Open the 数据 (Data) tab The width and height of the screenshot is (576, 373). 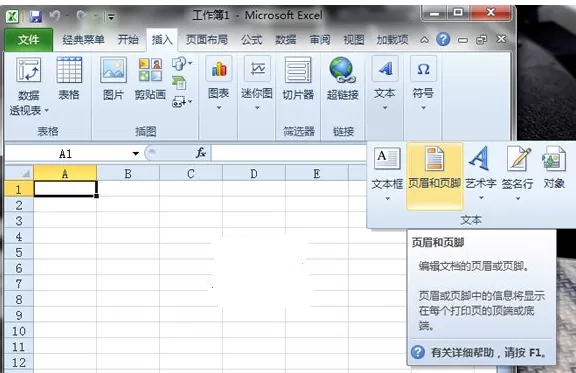point(285,40)
